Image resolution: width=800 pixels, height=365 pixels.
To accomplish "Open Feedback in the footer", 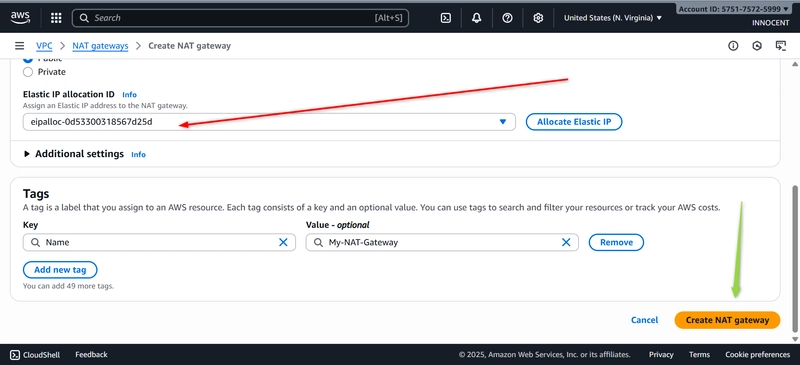I will pyautogui.click(x=91, y=354).
